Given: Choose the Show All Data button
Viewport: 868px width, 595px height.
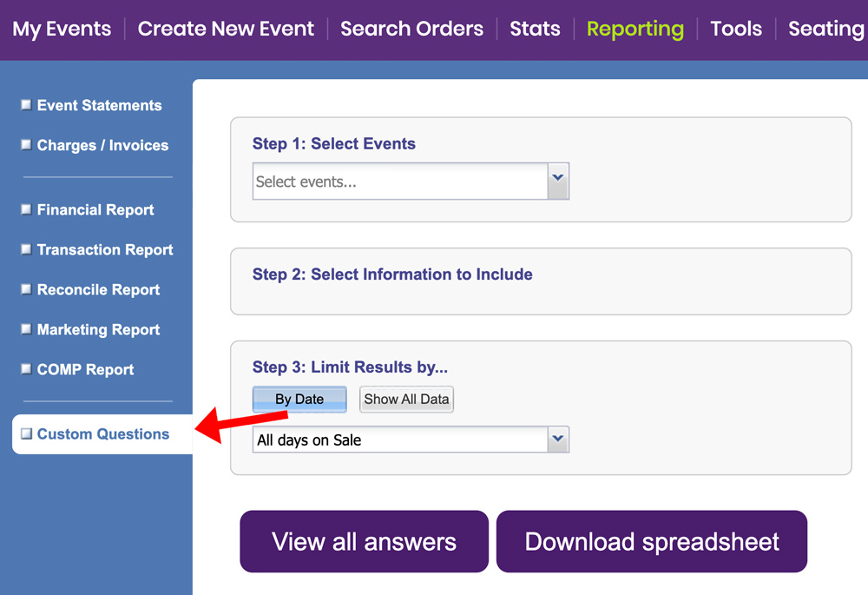Looking at the screenshot, I should pos(406,399).
